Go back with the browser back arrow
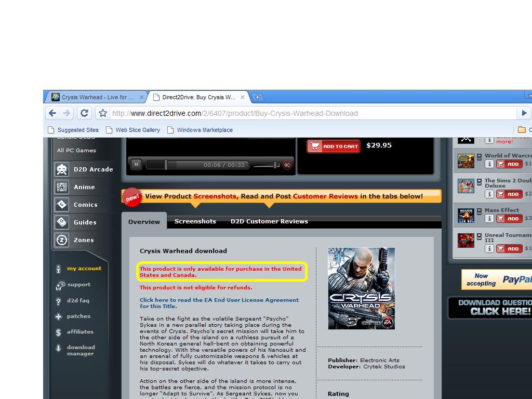 click(x=52, y=113)
